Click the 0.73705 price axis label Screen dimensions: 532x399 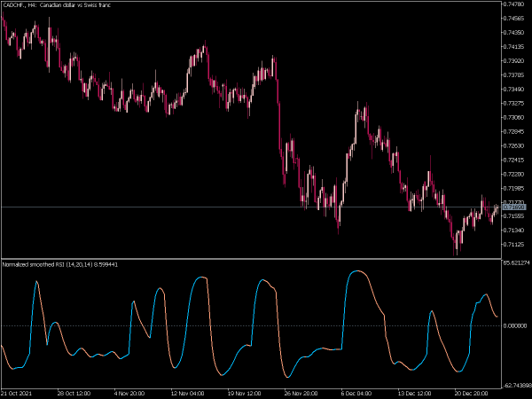514,75
